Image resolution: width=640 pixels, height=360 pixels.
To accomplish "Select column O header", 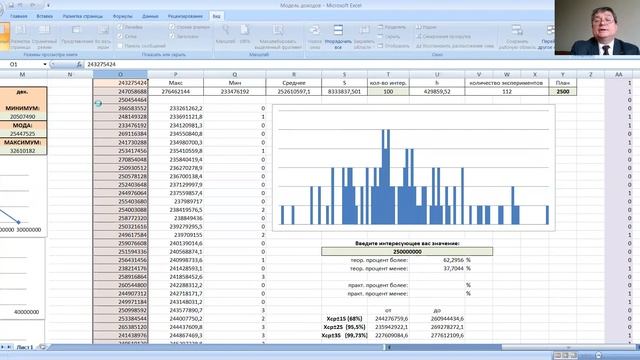I will (120, 74).
